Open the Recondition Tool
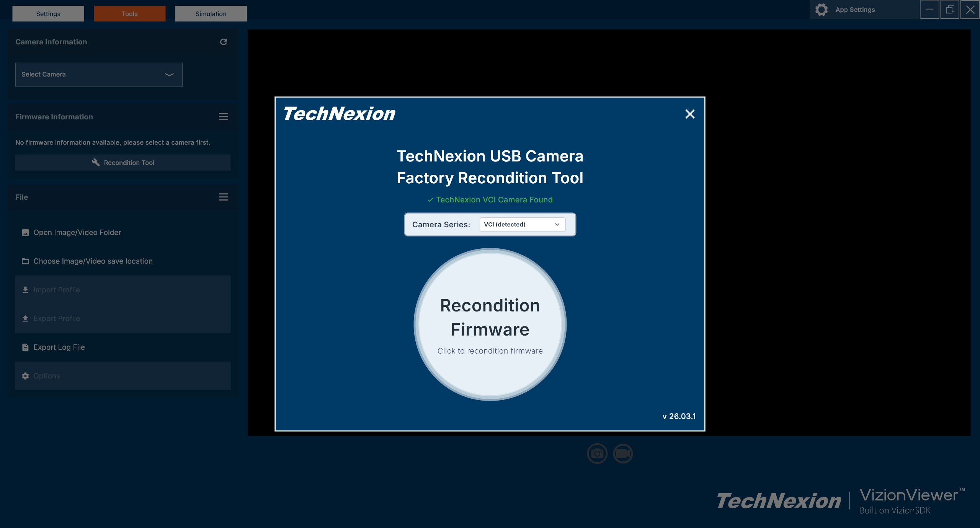This screenshot has height=528, width=980. tap(123, 162)
